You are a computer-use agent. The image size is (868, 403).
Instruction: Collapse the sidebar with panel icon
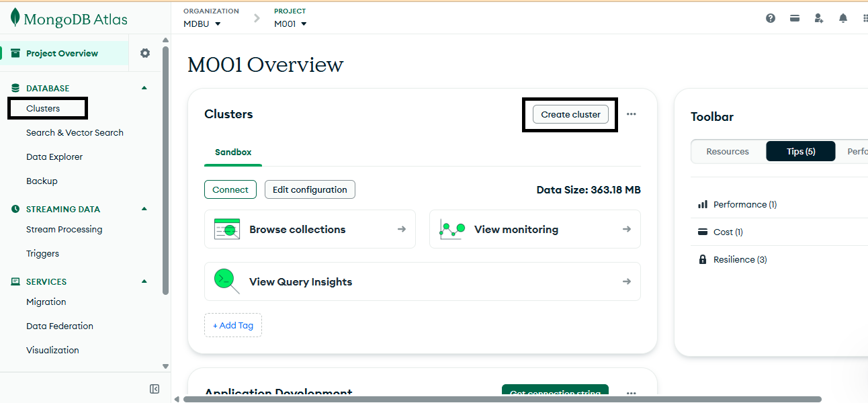pyautogui.click(x=155, y=389)
